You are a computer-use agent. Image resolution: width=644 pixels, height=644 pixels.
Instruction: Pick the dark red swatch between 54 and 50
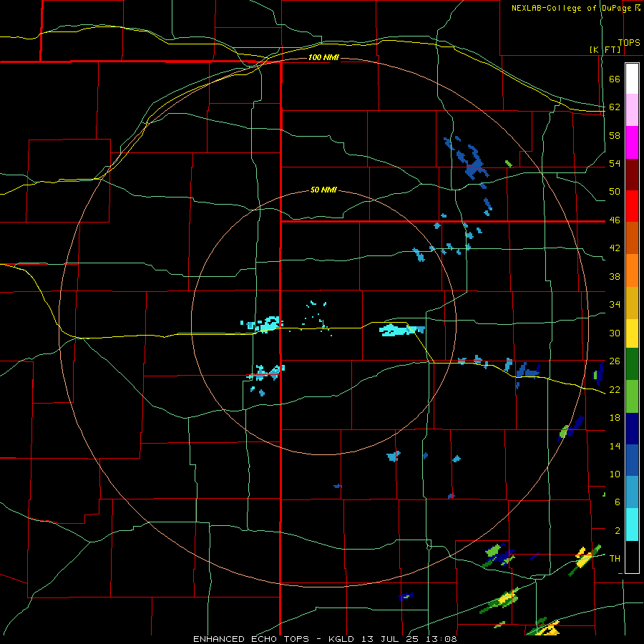click(632, 175)
